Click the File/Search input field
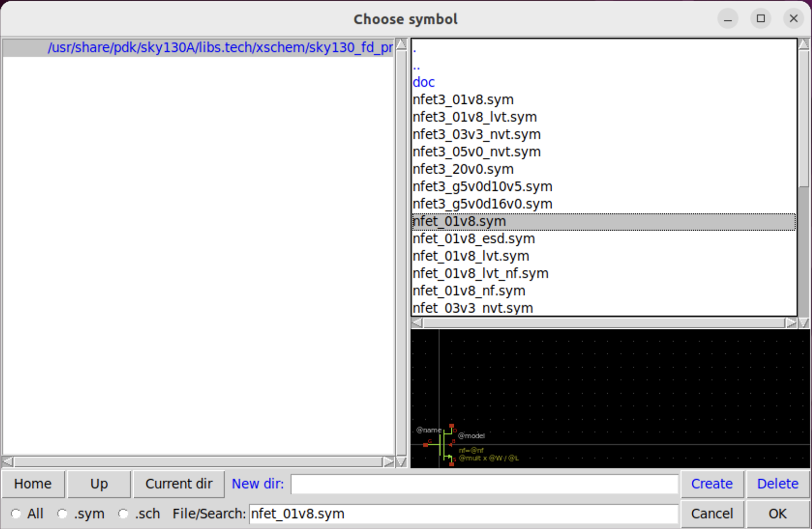The height and width of the screenshot is (529, 812). 463,514
